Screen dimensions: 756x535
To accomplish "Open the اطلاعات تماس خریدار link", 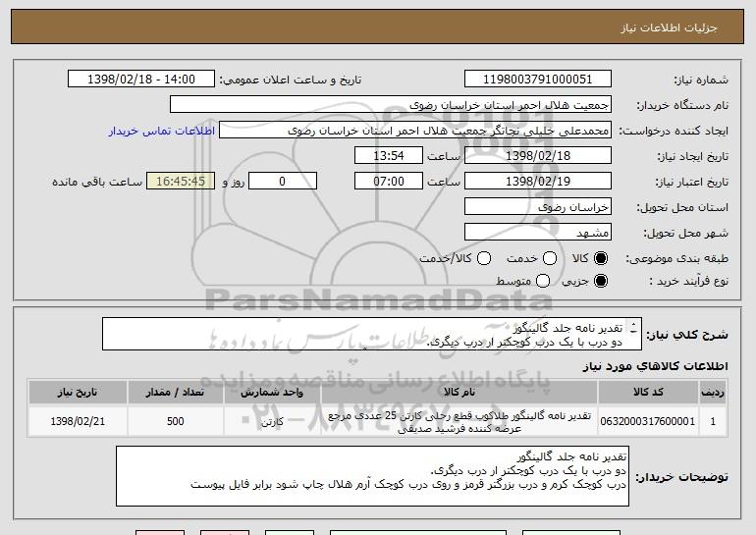I will pos(162,132).
